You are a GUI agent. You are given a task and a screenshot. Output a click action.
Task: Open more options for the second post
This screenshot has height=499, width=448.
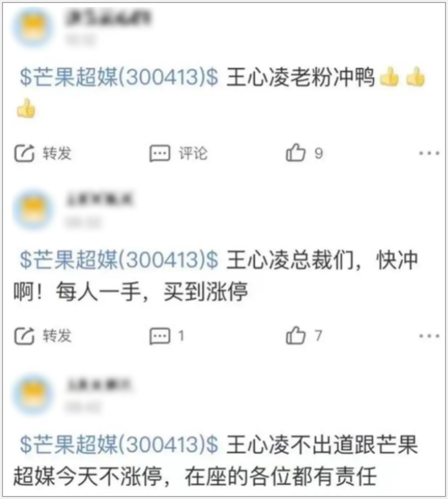pyautogui.click(x=429, y=336)
